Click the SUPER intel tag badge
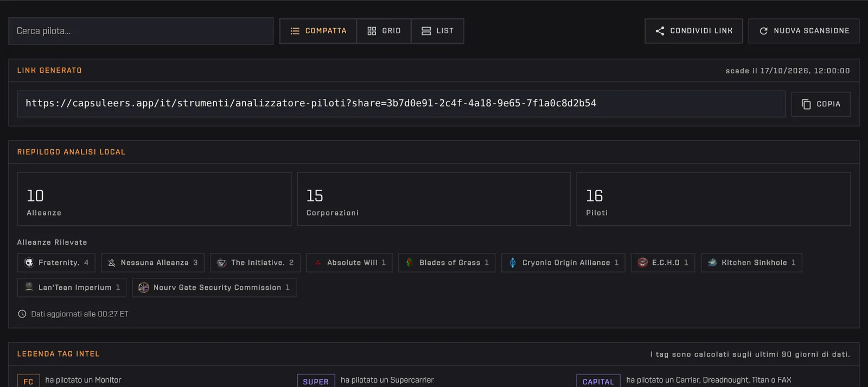Viewport: 868px width, 387px height. pos(316,381)
